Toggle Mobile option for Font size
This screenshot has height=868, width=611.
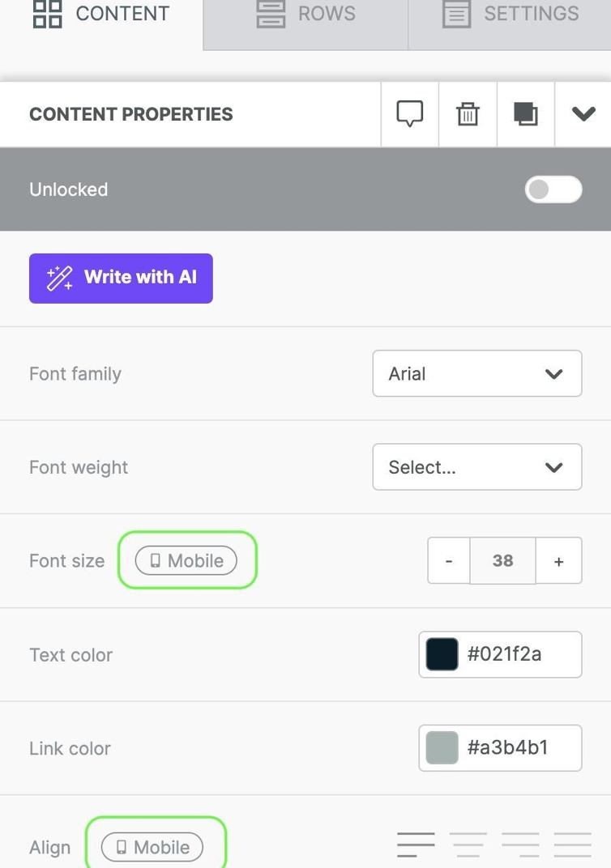tap(186, 560)
